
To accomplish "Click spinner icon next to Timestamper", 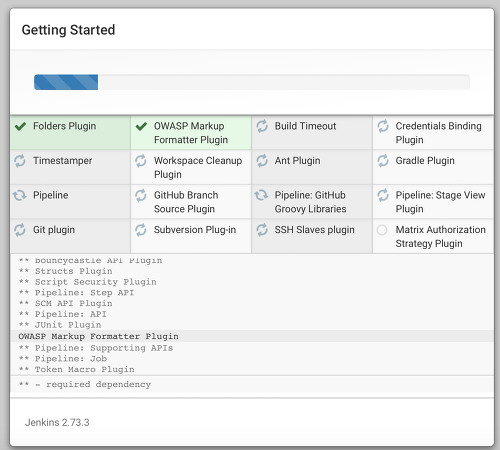I will coord(20,161).
